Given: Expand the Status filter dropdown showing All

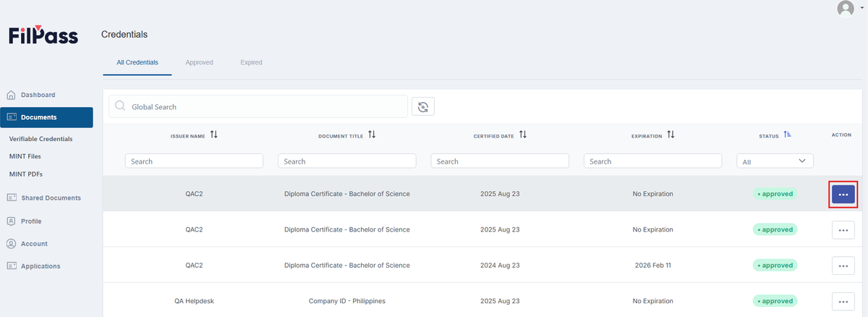Looking at the screenshot, I should pos(775,161).
